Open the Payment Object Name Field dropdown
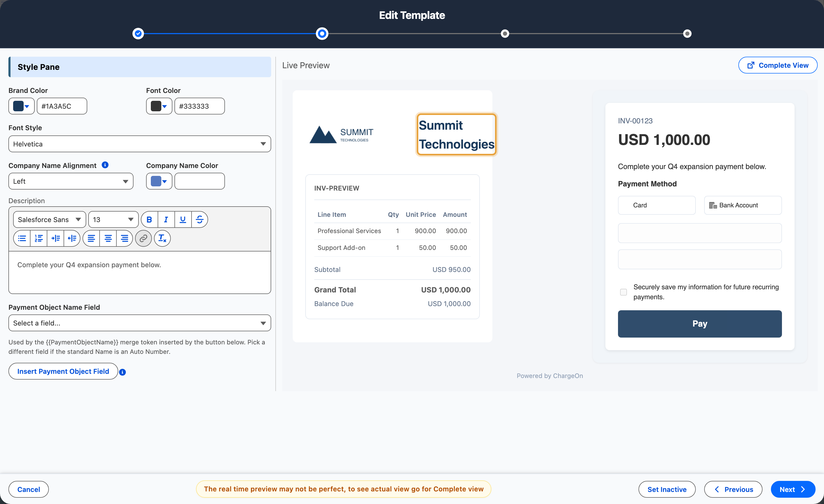Screen dimensions: 824x504 tap(140, 323)
